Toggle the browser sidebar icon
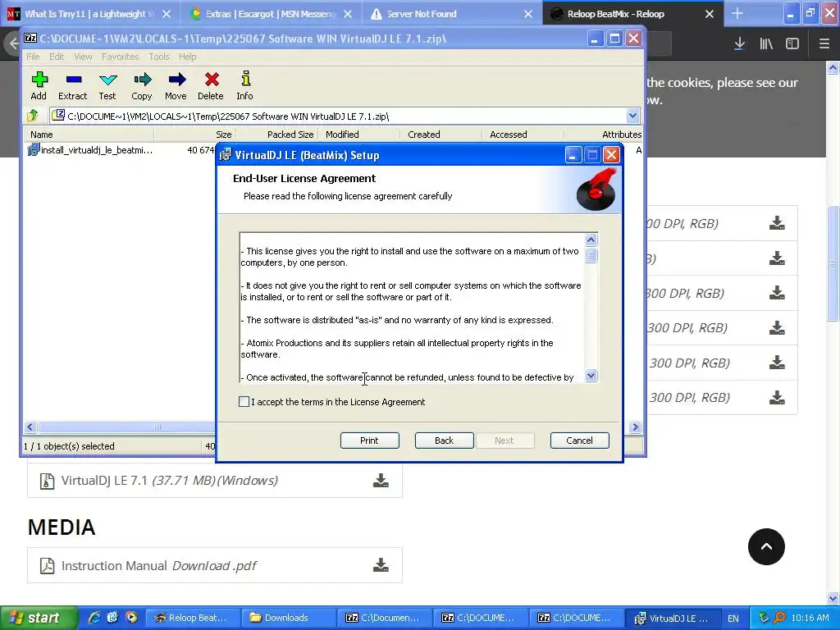The height and width of the screenshot is (630, 840). (x=792, y=43)
